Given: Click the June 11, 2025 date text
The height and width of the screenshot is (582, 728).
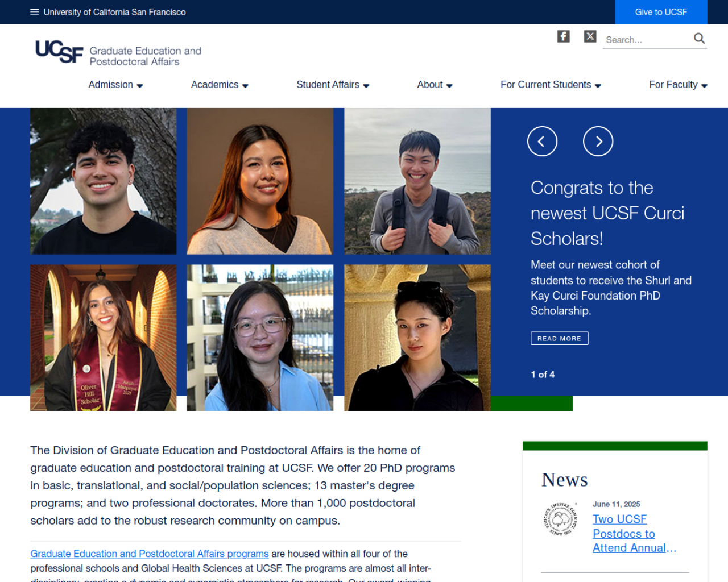Looking at the screenshot, I should [x=616, y=504].
